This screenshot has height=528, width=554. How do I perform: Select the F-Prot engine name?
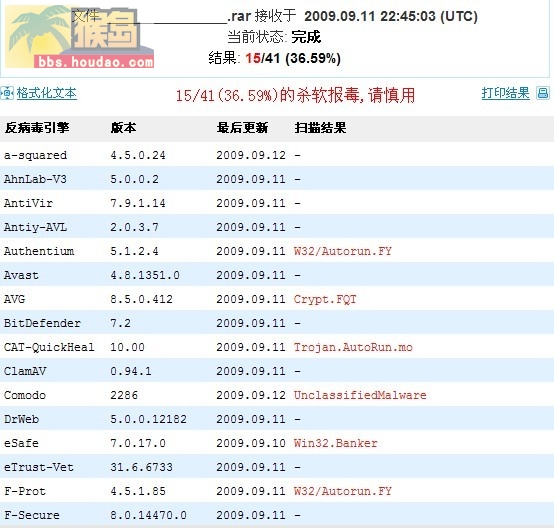coord(25,491)
